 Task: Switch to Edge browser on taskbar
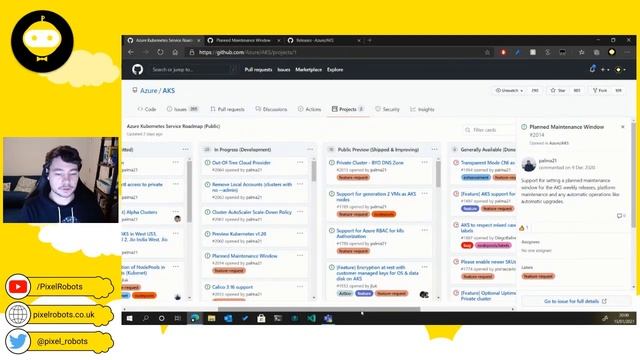pyautogui.click(x=195, y=318)
